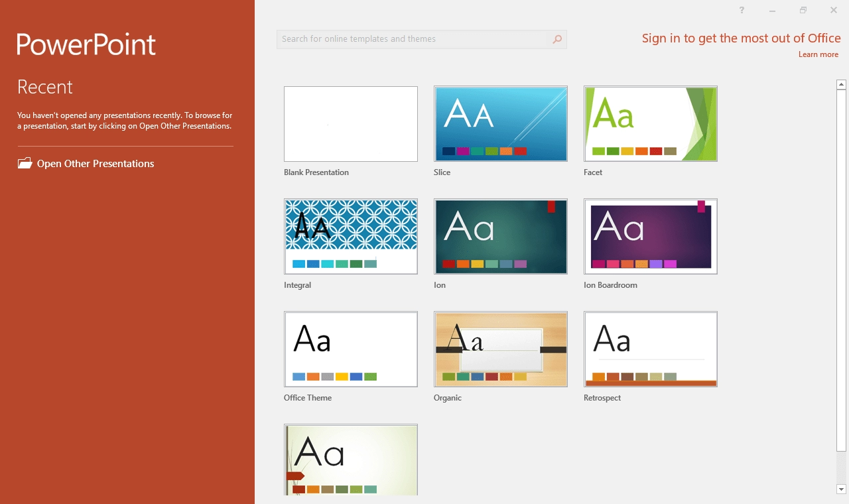The height and width of the screenshot is (504, 849).
Task: Open the Retrospect theme thumbnail
Action: (651, 349)
